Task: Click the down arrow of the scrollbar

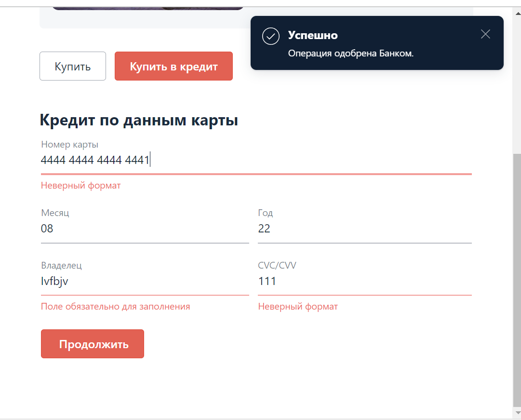Action: click(516, 415)
